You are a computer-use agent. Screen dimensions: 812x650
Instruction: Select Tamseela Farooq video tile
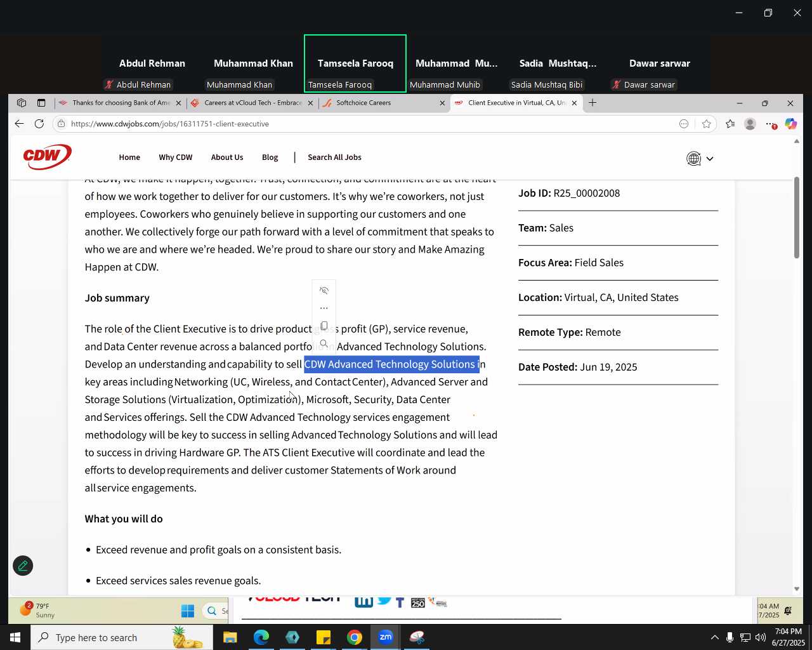point(355,63)
